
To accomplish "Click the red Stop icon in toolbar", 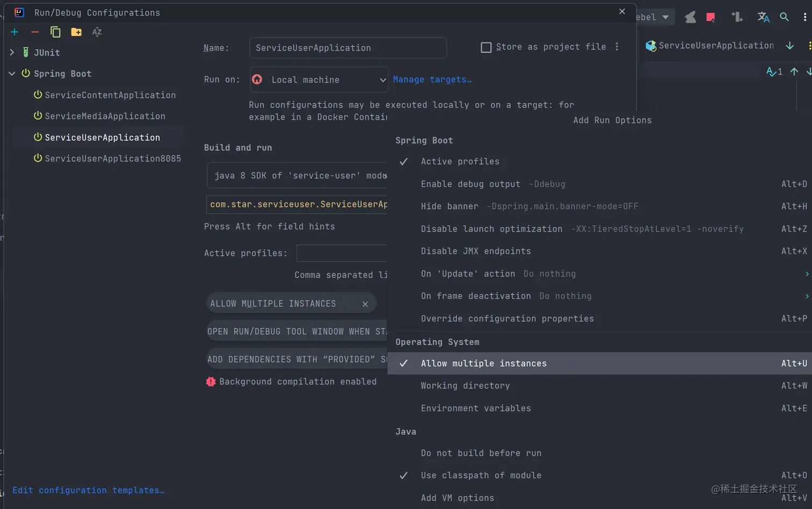I will coord(711,17).
